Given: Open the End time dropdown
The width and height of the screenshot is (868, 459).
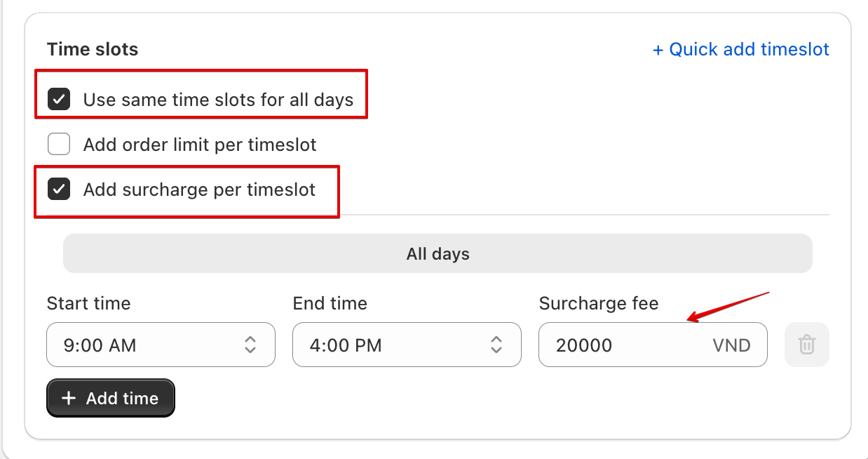Looking at the screenshot, I should coord(406,345).
